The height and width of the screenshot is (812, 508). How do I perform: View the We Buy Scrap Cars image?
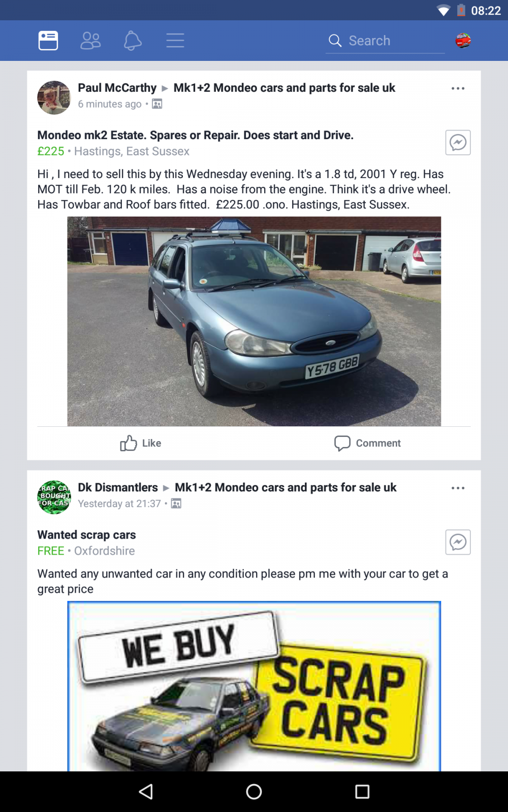pyautogui.click(x=254, y=686)
